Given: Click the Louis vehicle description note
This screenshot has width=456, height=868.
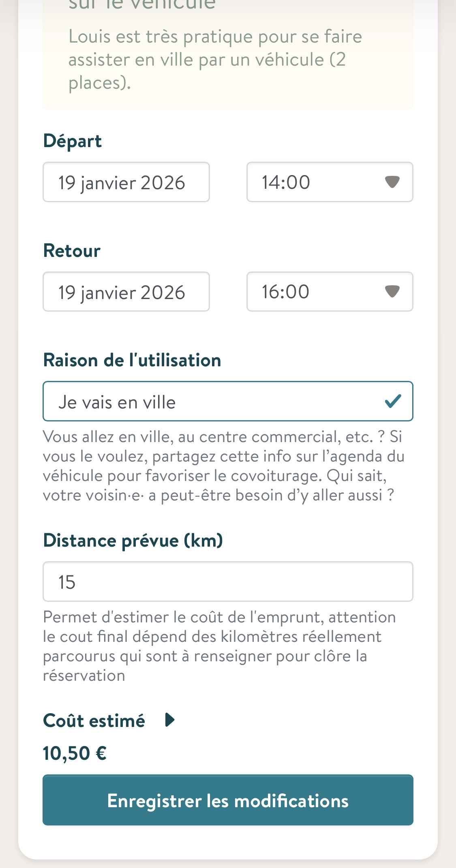Looking at the screenshot, I should point(215,60).
